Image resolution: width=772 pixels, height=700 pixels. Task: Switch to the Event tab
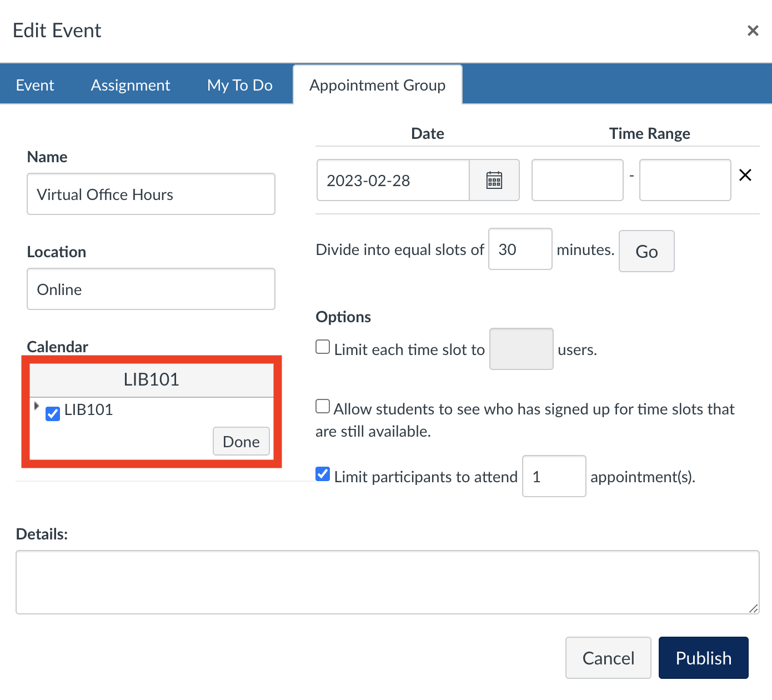click(x=35, y=85)
